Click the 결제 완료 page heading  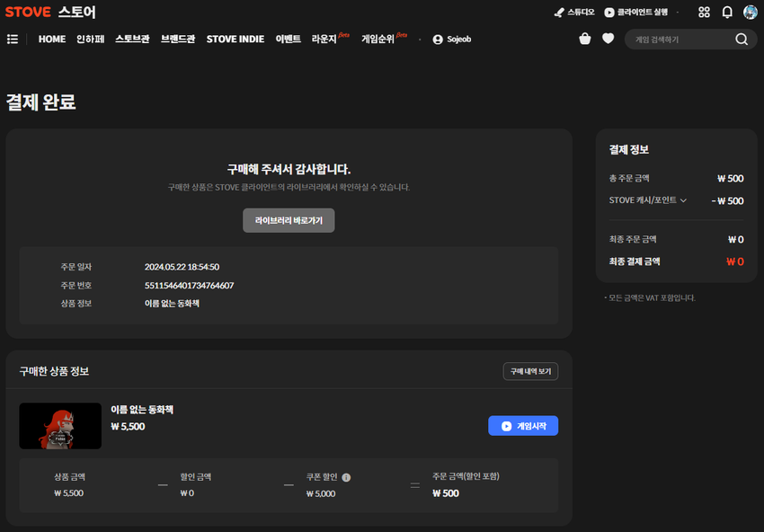point(41,102)
